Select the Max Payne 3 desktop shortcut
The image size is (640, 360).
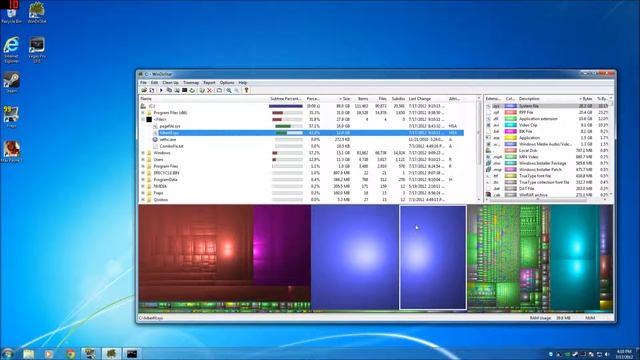click(11, 152)
